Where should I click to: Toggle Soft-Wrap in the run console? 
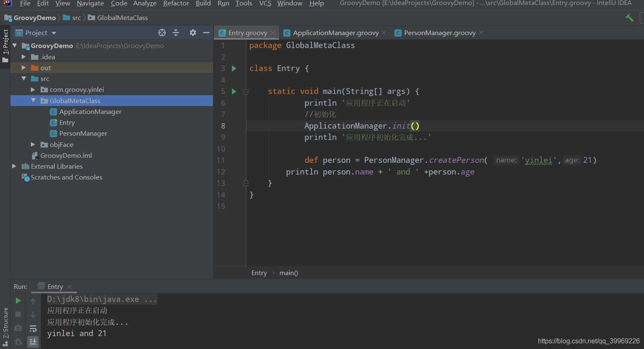pos(33,328)
